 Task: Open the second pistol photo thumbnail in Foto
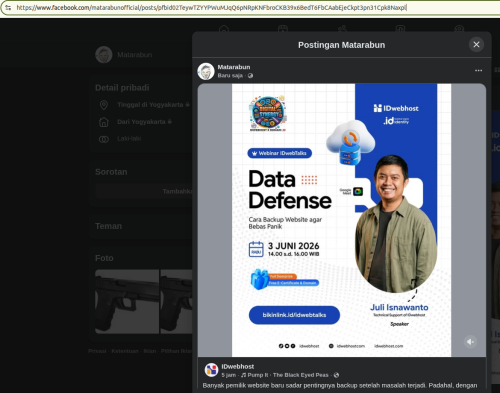(176, 302)
